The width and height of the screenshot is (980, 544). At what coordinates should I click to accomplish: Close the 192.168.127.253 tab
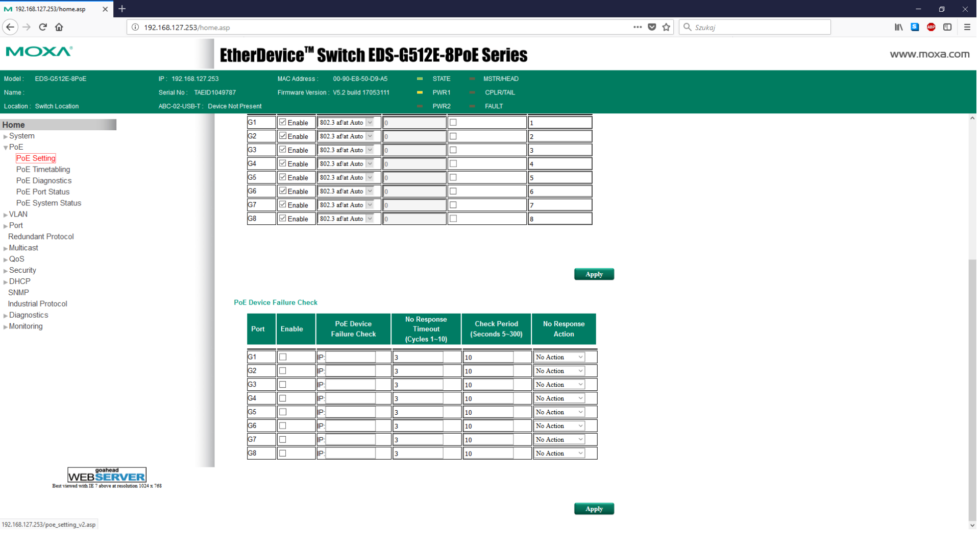pyautogui.click(x=105, y=9)
